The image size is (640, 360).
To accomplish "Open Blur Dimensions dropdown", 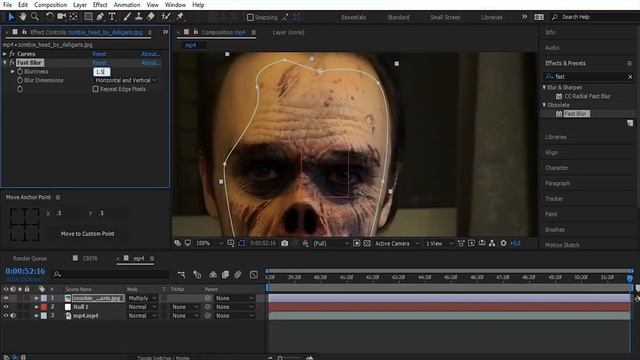I will coord(126,80).
